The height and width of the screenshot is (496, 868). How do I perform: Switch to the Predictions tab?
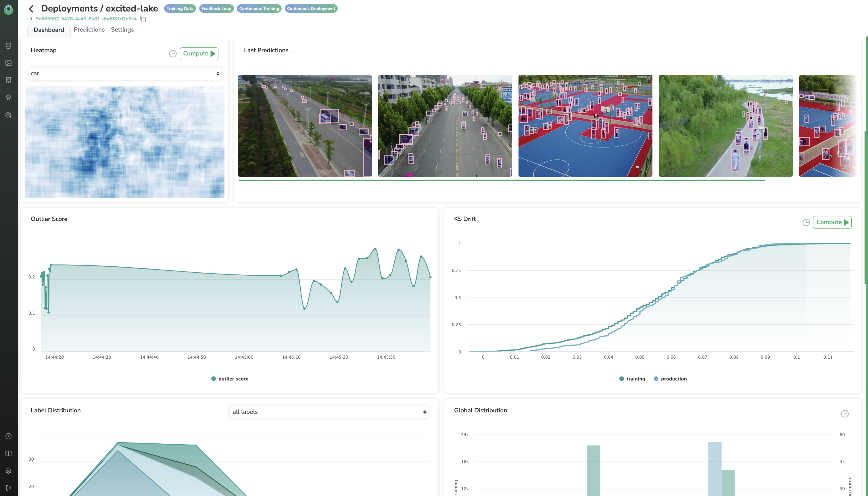click(x=89, y=30)
